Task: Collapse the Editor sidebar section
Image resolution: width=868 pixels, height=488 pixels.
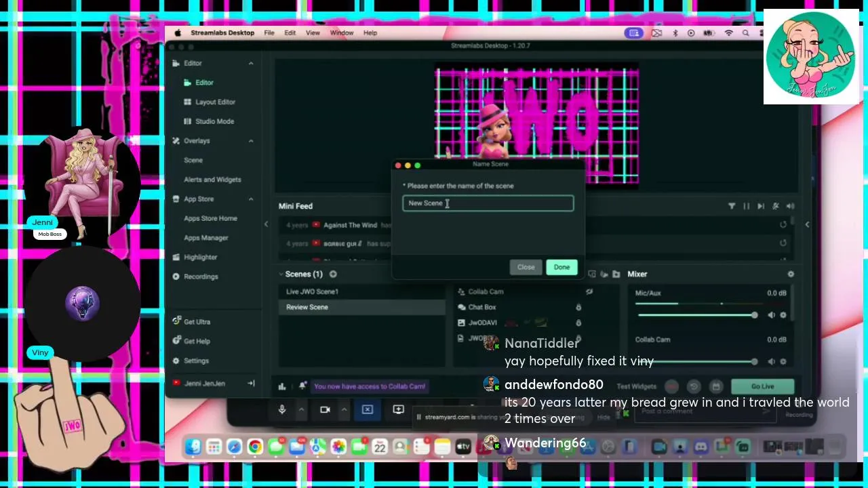Action: tap(251, 63)
